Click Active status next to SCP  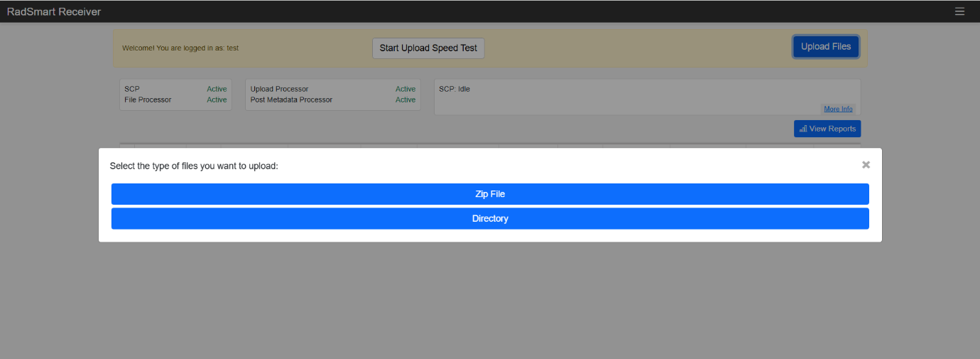(217, 89)
